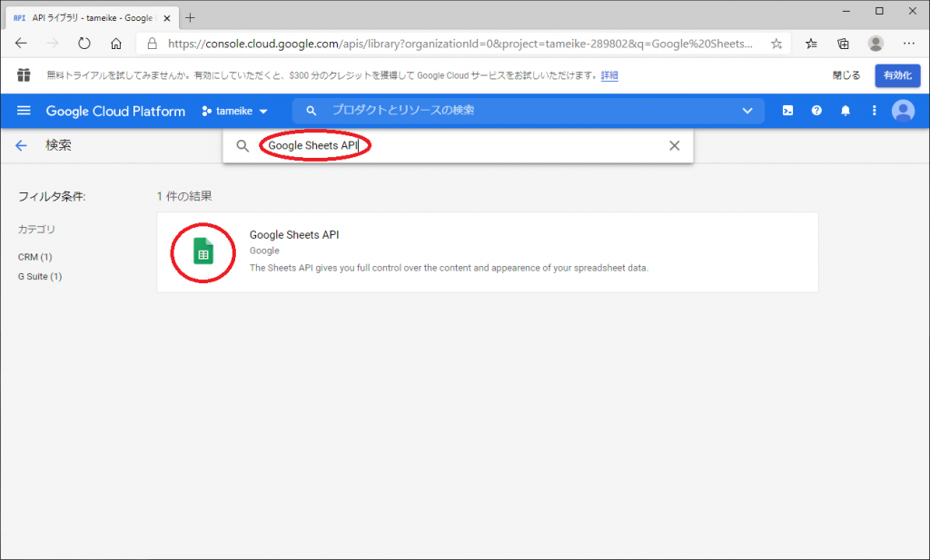930x560 pixels.
Task: Expand the product search dropdown arrow
Action: click(747, 111)
